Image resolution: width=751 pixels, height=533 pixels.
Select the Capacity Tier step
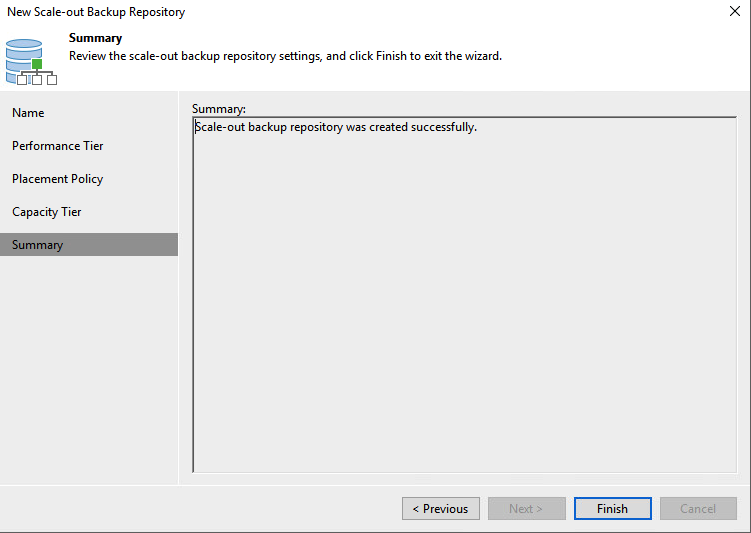click(x=46, y=212)
